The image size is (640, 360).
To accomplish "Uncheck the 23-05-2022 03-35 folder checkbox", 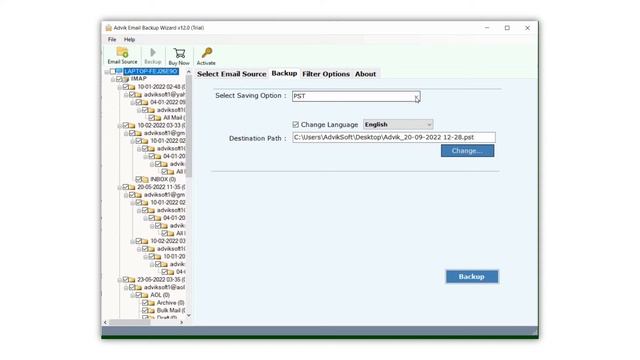I will click(126, 280).
